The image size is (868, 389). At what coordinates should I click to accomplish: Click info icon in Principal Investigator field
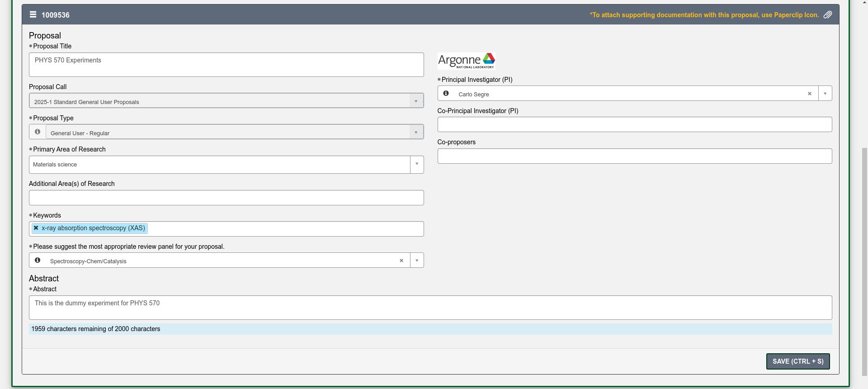coord(446,93)
